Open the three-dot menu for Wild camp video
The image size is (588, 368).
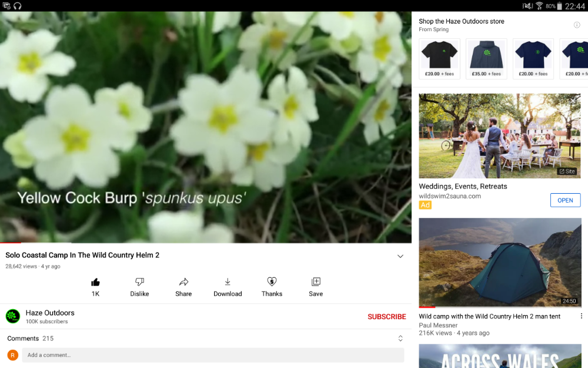point(582,316)
